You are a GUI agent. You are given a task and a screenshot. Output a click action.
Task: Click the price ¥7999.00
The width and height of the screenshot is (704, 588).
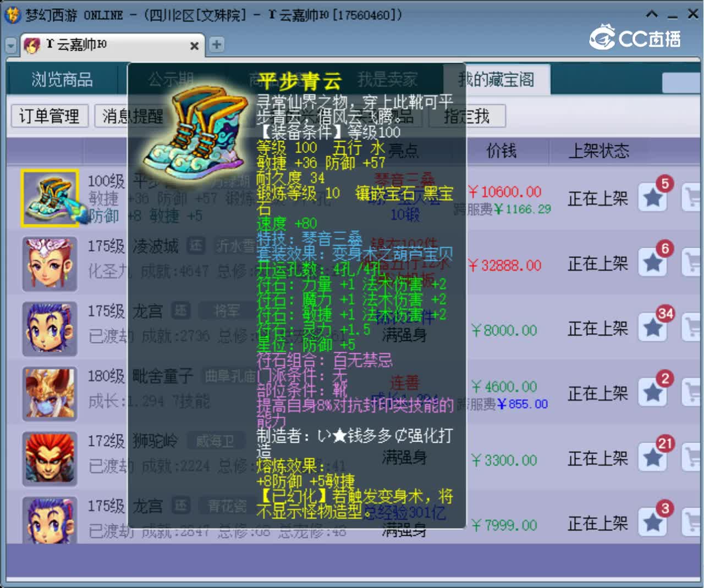[504, 525]
